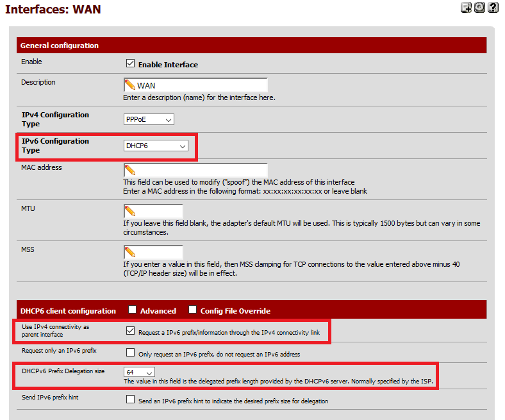Click the General configuration section header

tap(60, 46)
